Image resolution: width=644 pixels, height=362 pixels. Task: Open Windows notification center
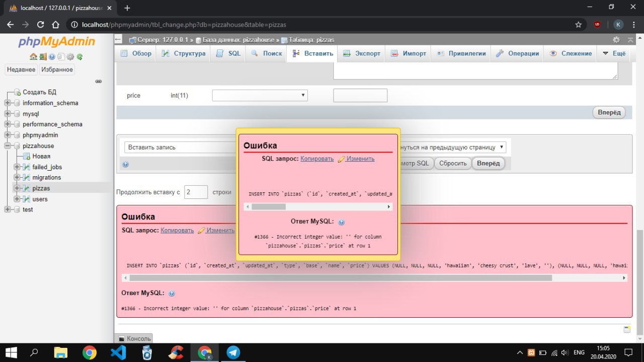(x=628, y=352)
